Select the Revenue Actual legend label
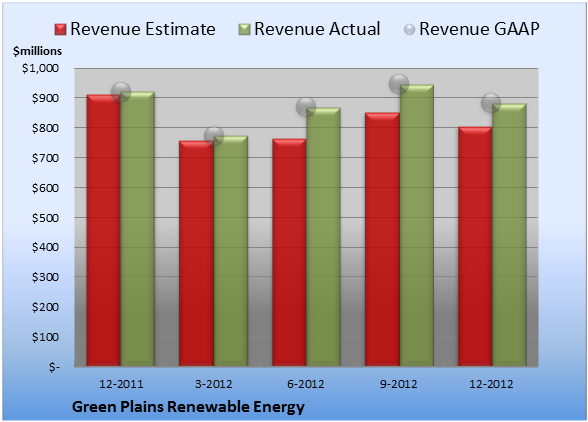 pyautogui.click(x=317, y=29)
